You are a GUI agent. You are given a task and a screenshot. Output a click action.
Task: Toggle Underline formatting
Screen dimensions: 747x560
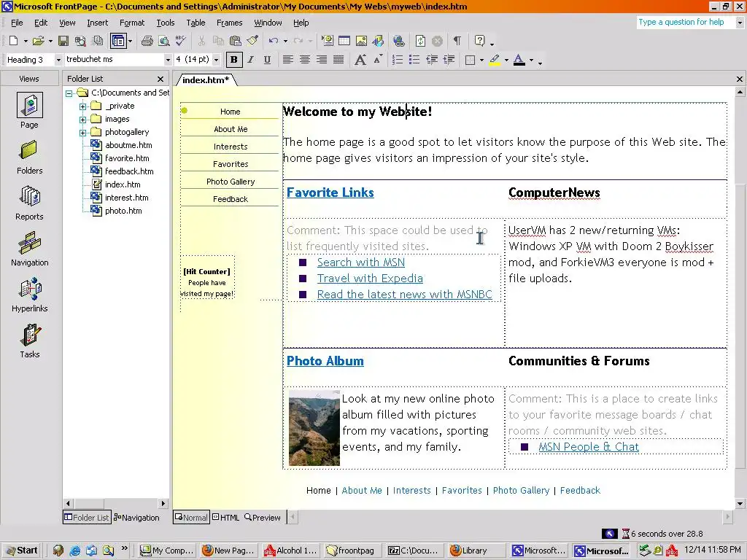[267, 60]
